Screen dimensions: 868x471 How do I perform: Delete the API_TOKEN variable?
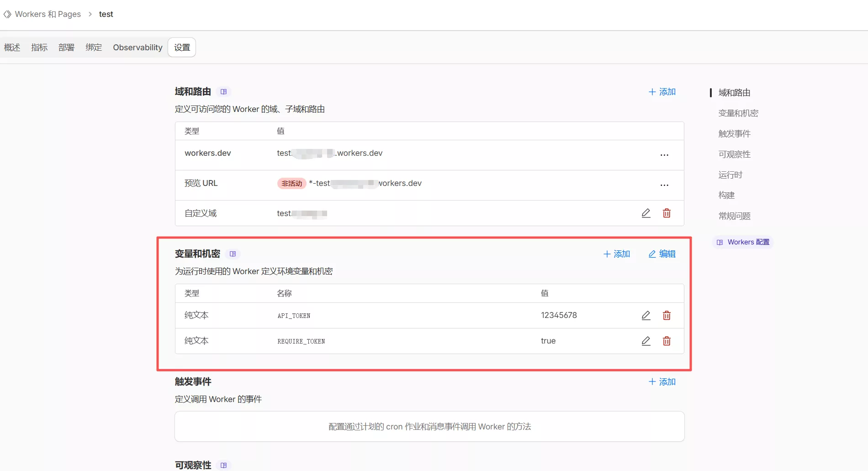click(667, 315)
